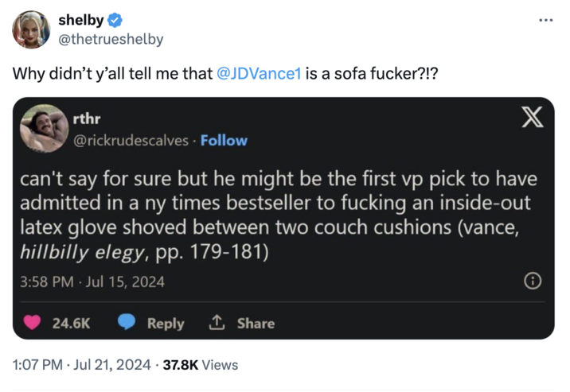Viewport: 570px width, 392px height.
Task: Click the Reply label in embedded tweet
Action: click(x=166, y=324)
